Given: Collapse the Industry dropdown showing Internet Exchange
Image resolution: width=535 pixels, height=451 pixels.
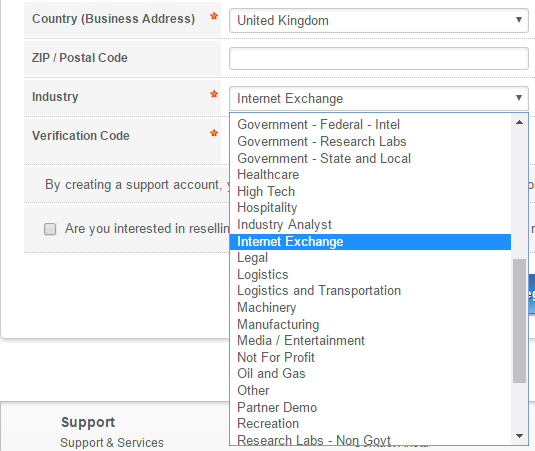Looking at the screenshot, I should pos(379,99).
